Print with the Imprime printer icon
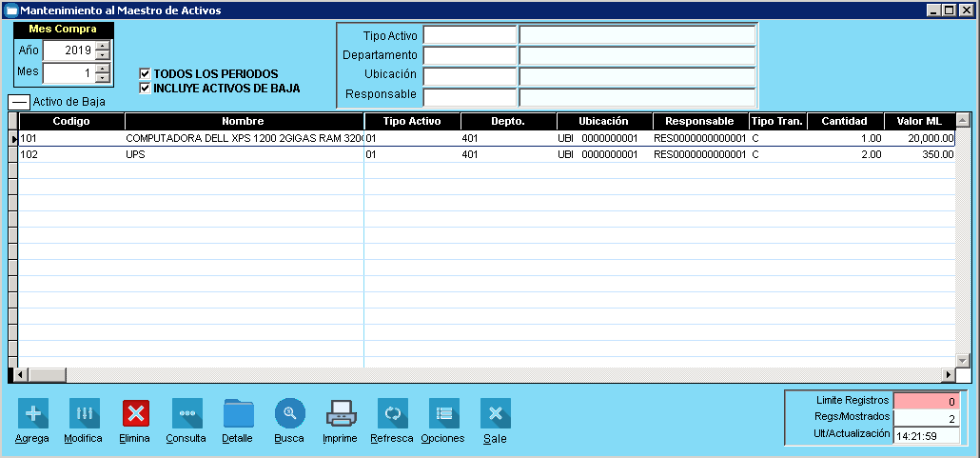The image size is (980, 458). (341, 413)
